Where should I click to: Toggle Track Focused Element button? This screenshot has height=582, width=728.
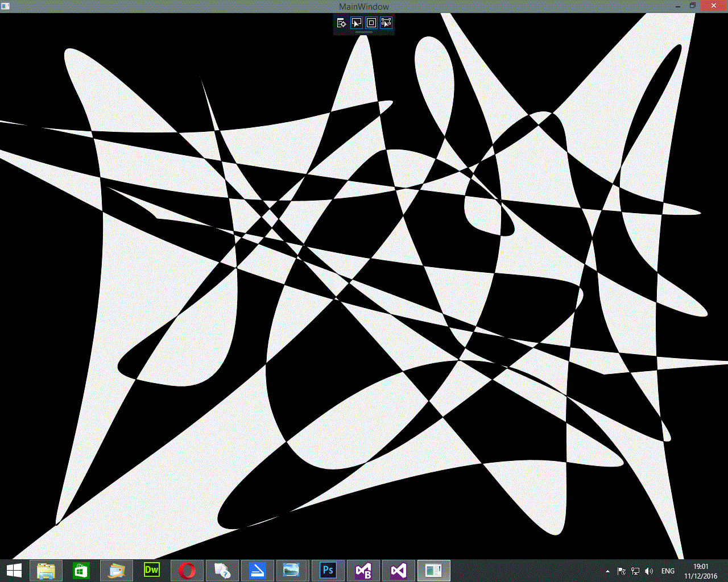tap(386, 23)
